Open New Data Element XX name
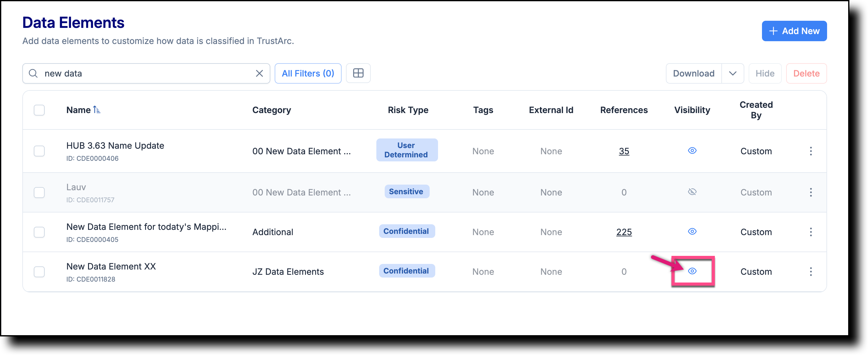The width and height of the screenshot is (868, 355). [111, 266]
